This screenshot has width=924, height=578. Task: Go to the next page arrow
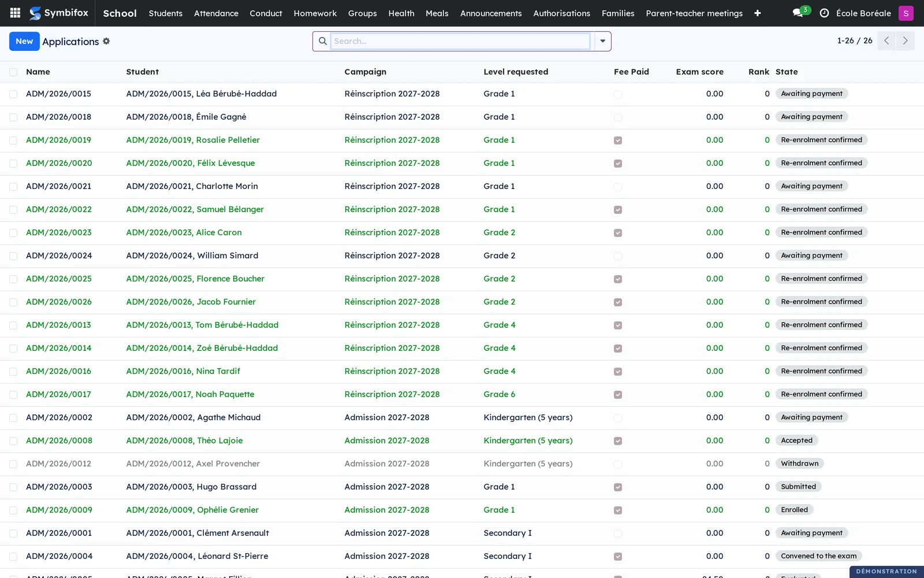pos(905,40)
